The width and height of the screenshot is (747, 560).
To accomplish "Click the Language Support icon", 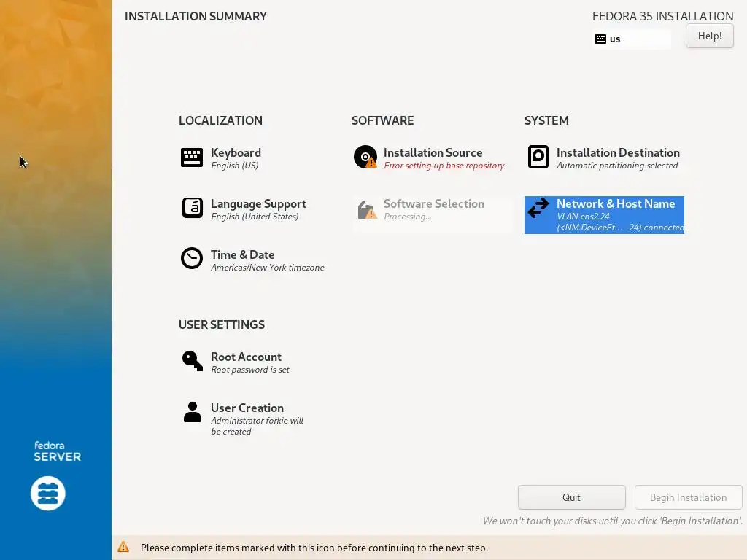I will click(x=192, y=208).
